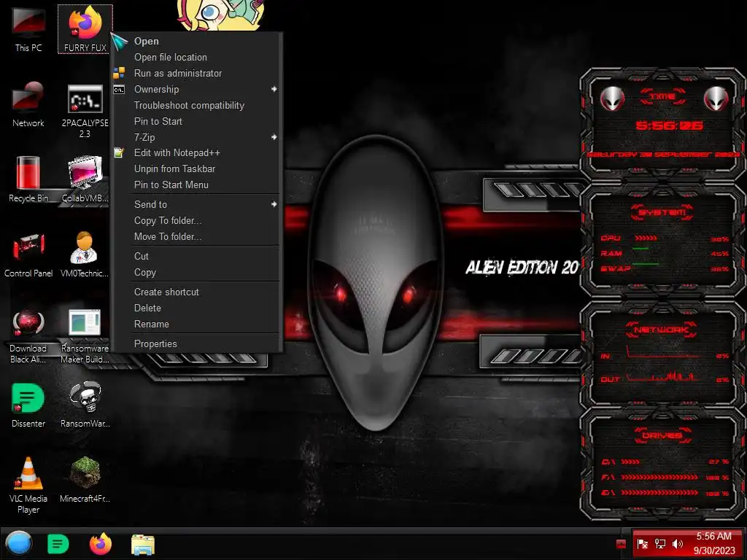The width and height of the screenshot is (747, 560).
Task: Open the VLC Media Player shortcut
Action: 28,486
